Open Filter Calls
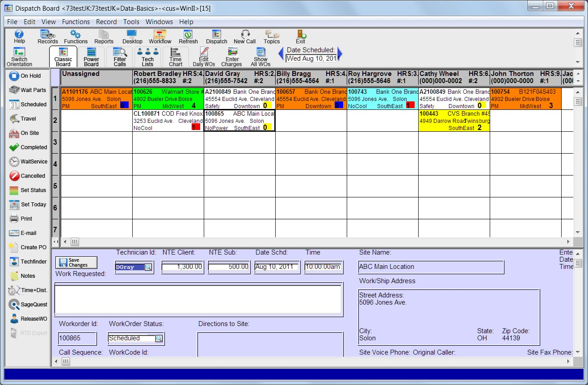Image resolution: width=588 pixels, height=385 pixels. click(x=119, y=56)
